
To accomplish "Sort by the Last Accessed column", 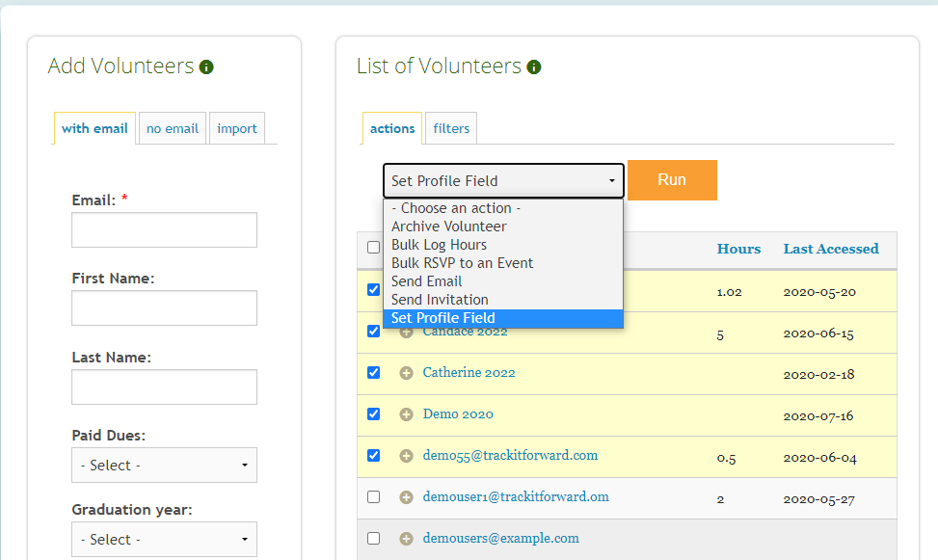I will tap(830, 249).
